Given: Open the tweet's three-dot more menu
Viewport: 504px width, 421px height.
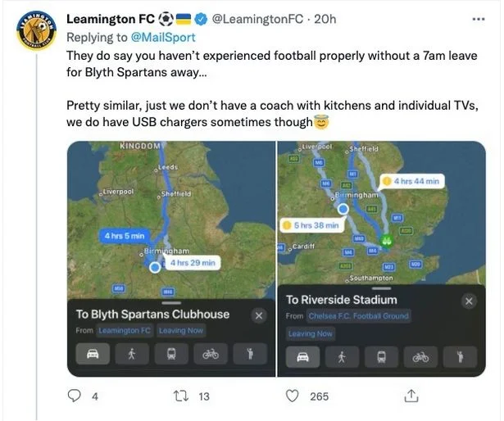Looking at the screenshot, I should click(x=478, y=18).
